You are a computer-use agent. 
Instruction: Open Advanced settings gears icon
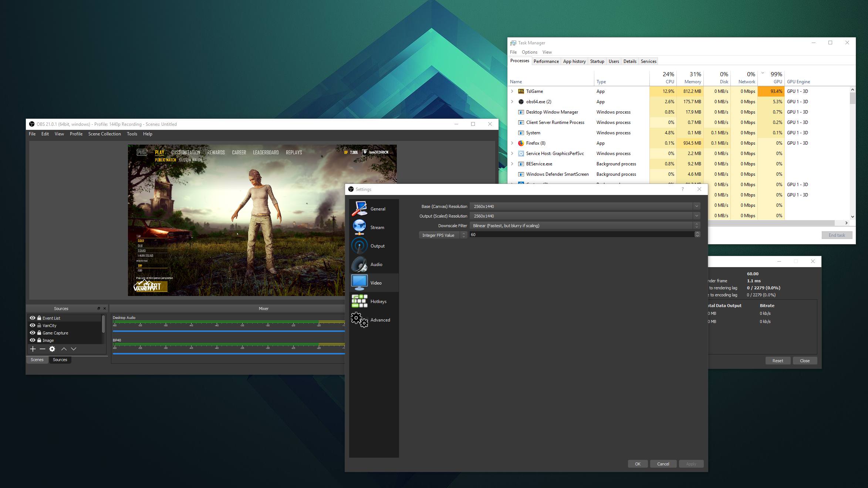359,320
